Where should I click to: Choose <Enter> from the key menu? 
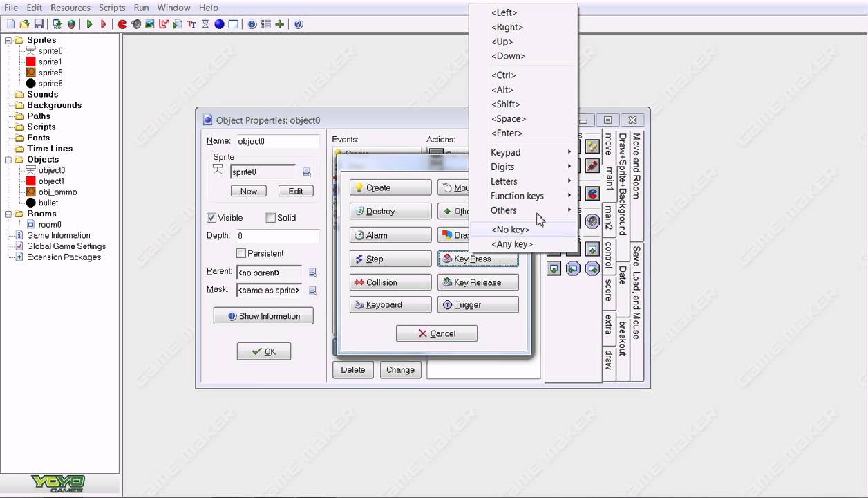(x=523, y=133)
